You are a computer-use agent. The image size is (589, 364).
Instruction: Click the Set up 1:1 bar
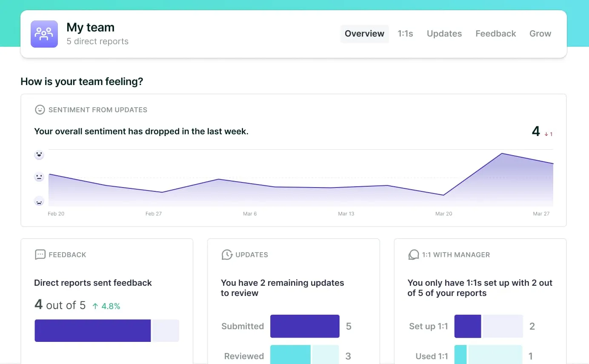488,326
